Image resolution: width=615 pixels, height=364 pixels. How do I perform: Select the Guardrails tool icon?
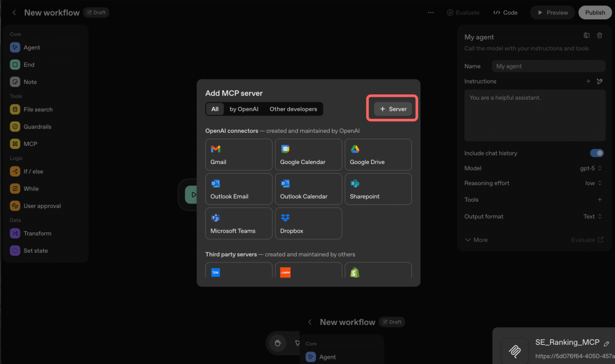[x=15, y=127]
